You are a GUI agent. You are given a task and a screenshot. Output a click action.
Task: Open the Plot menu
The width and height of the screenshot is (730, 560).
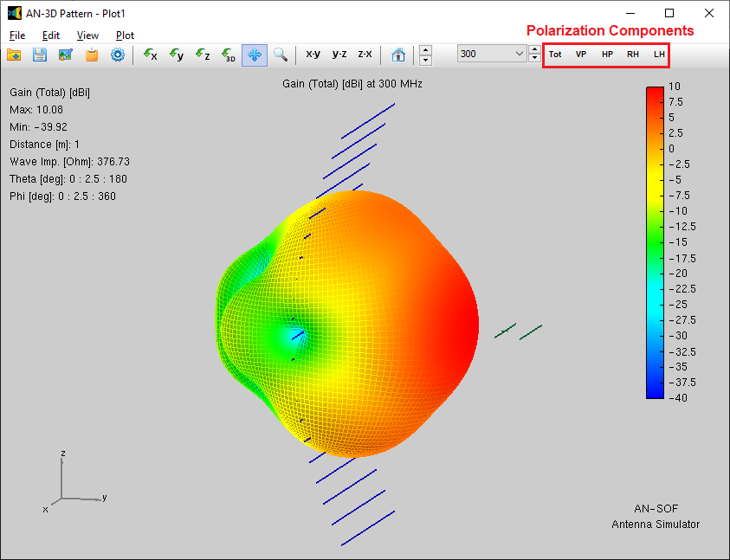(x=125, y=35)
